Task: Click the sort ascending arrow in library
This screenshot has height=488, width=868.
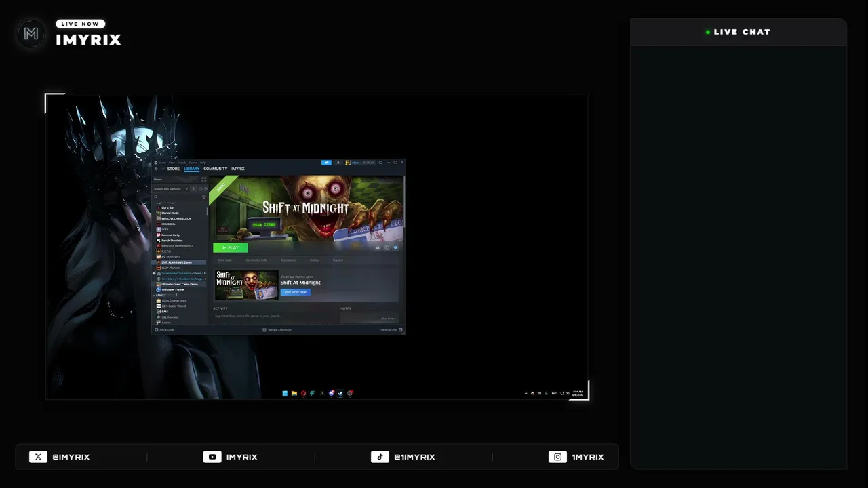Action: pos(193,189)
